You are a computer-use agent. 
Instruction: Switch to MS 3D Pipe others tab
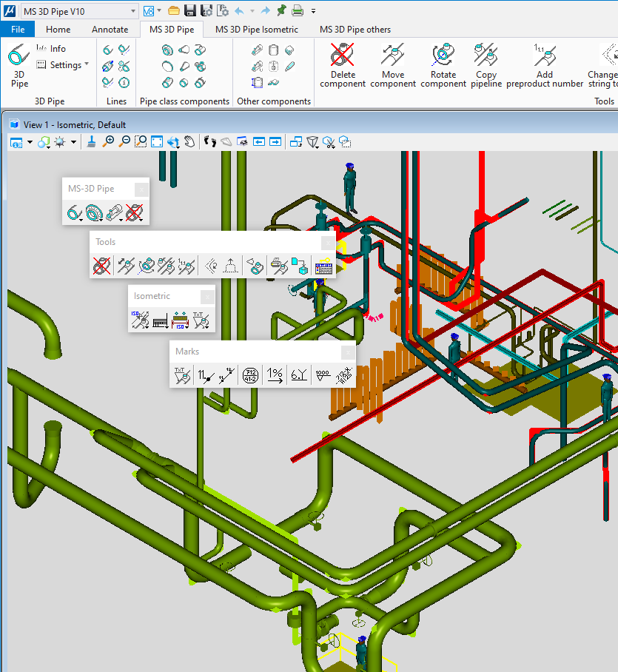355,29
